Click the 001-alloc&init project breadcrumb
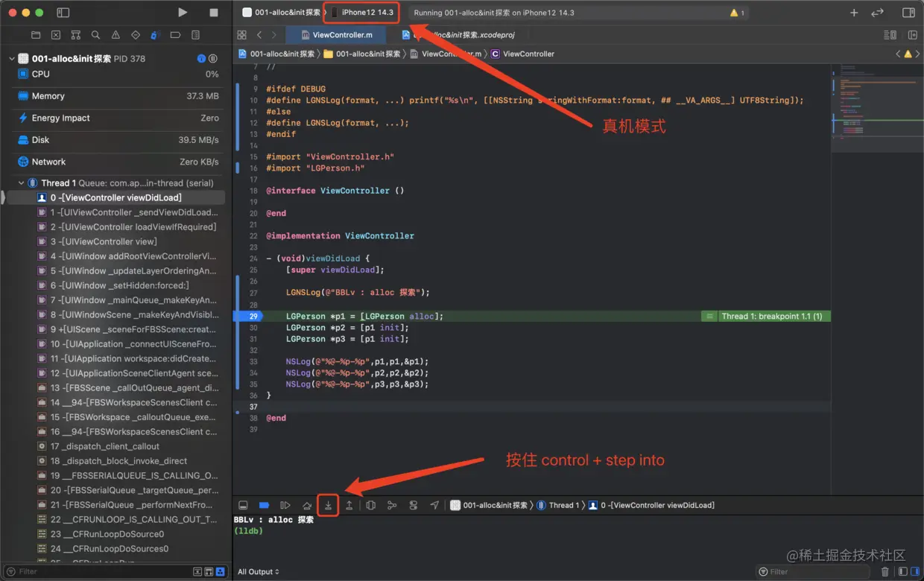Viewport: 924px width, 581px height. pos(276,54)
